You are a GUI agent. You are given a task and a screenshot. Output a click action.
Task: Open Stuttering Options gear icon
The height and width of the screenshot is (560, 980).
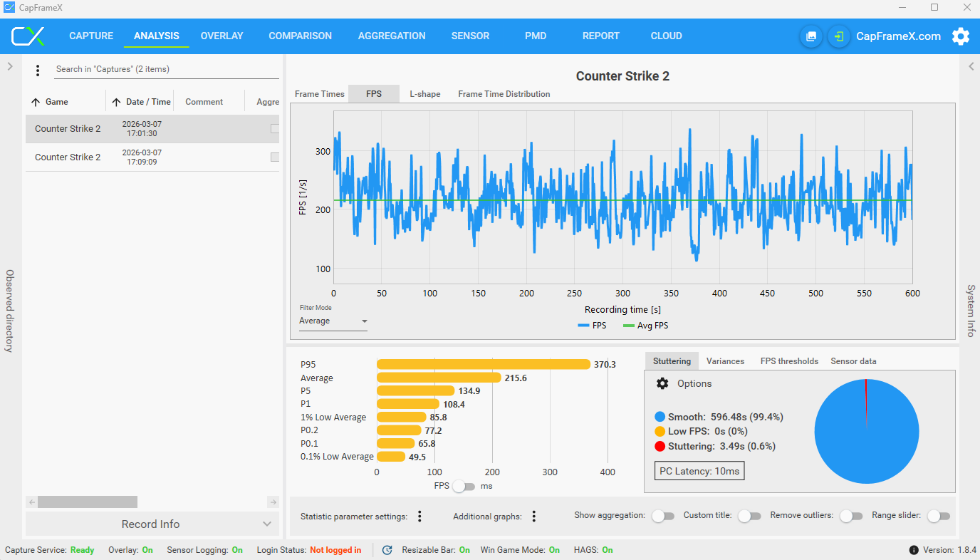pyautogui.click(x=662, y=383)
